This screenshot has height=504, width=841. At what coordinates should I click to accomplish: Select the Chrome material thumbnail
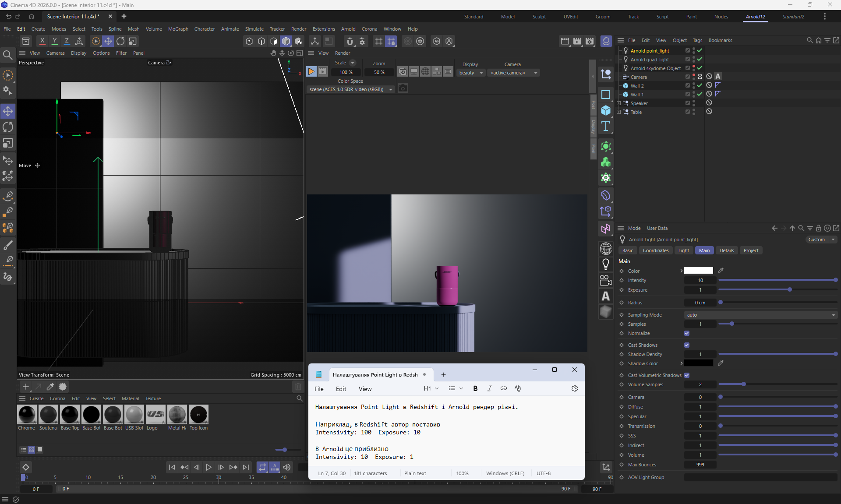[27, 414]
